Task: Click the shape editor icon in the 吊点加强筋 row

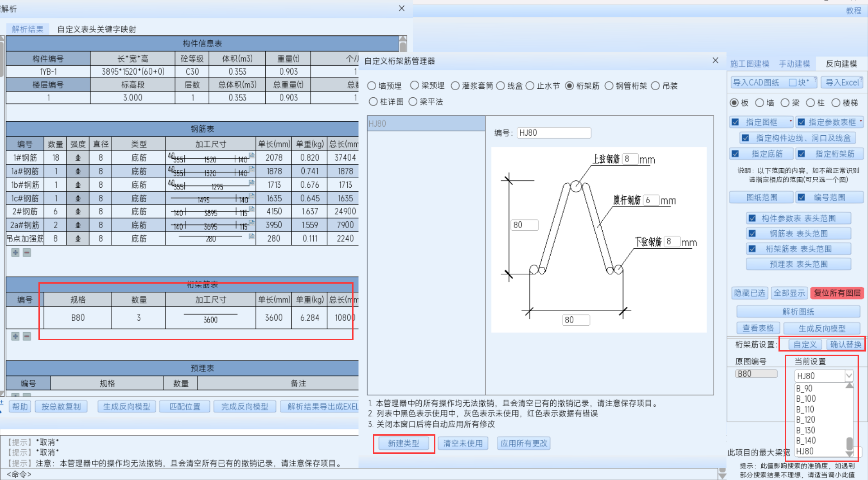Action: click(x=251, y=237)
